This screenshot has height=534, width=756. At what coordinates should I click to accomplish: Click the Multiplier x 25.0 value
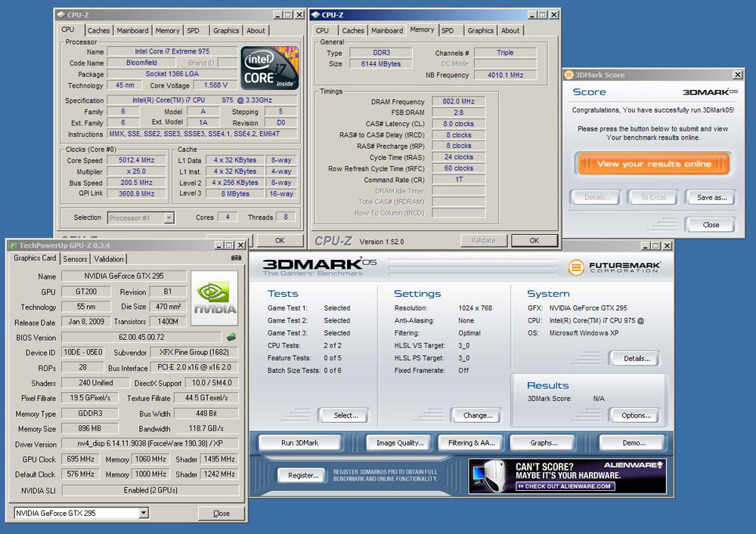pyautogui.click(x=136, y=171)
